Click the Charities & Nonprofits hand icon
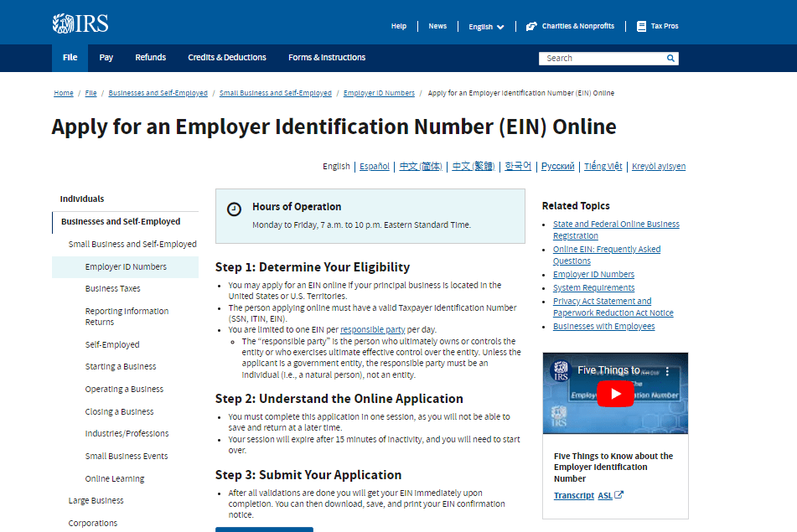Screen dimensions: 797x532 531,27
